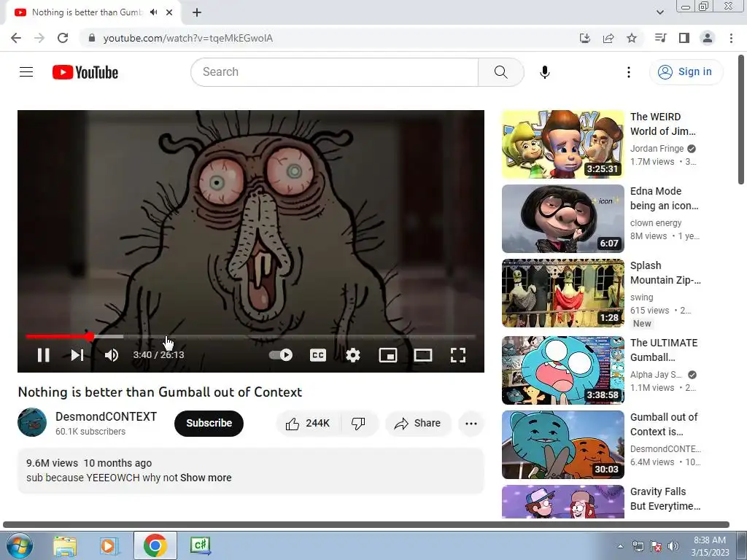The height and width of the screenshot is (560, 747).
Task: Open the Splash Mountain video thumbnail
Action: click(562, 293)
